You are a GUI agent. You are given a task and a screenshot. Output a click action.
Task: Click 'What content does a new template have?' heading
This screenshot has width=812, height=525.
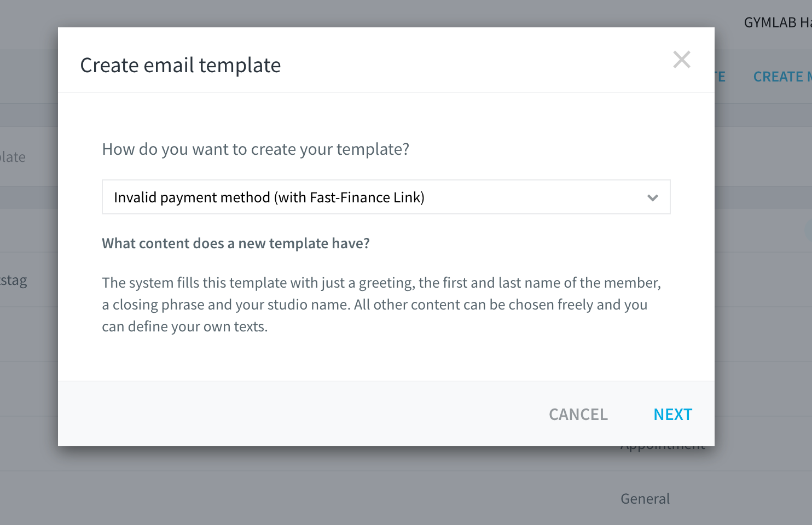tap(236, 243)
